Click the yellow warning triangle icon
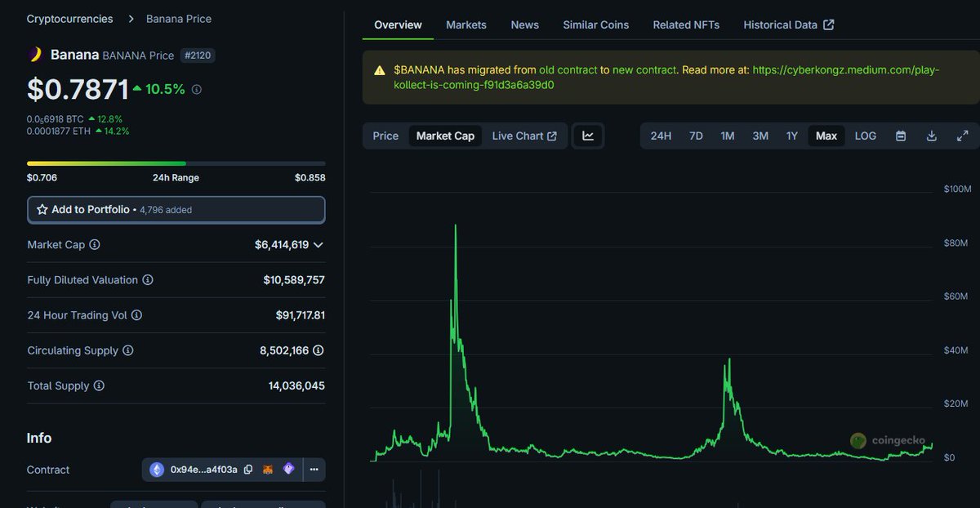This screenshot has width=980, height=508. 380,70
